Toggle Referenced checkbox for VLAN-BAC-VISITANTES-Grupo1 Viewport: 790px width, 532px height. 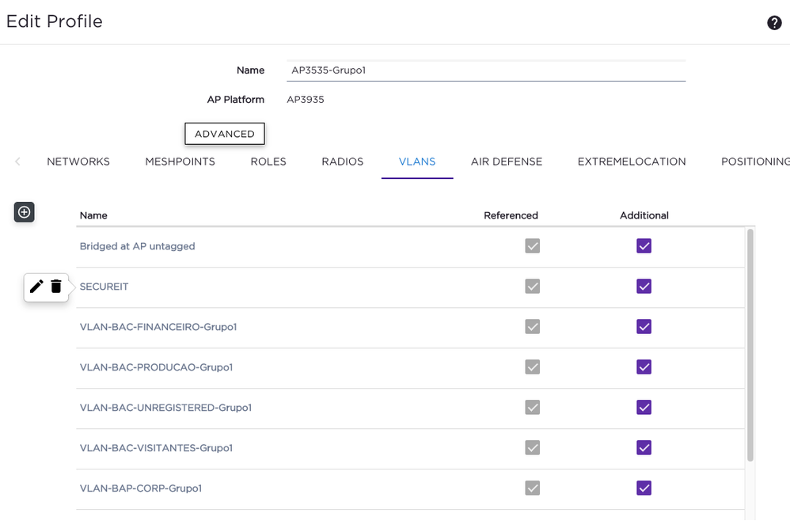(x=532, y=448)
